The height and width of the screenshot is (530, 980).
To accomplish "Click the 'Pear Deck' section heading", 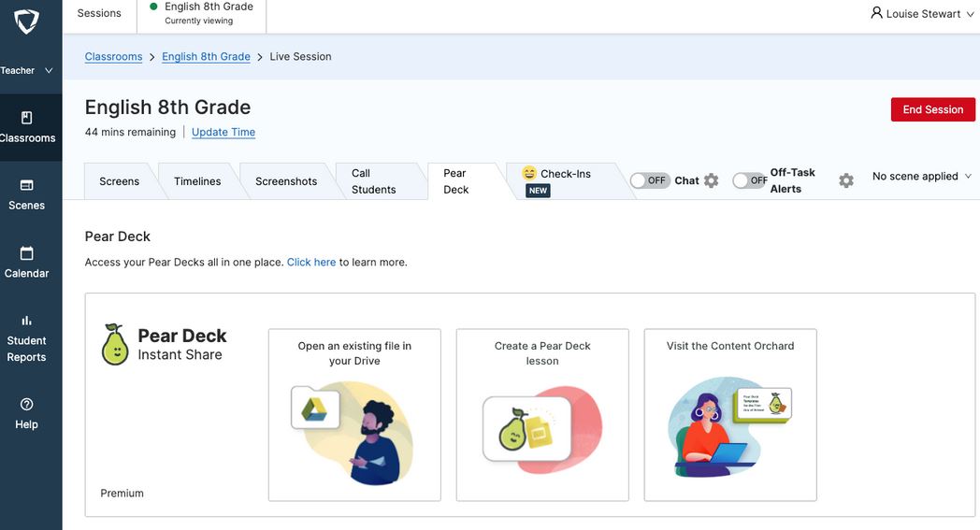I will [x=118, y=236].
